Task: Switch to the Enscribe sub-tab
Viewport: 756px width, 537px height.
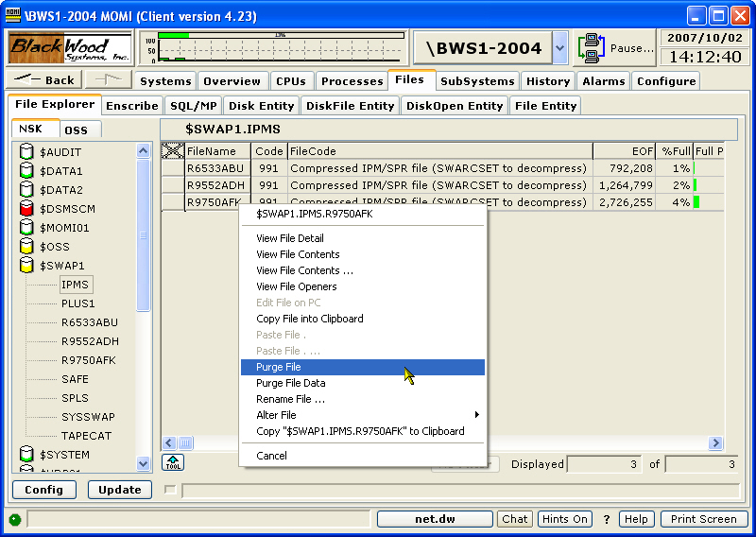Action: pyautogui.click(x=132, y=106)
